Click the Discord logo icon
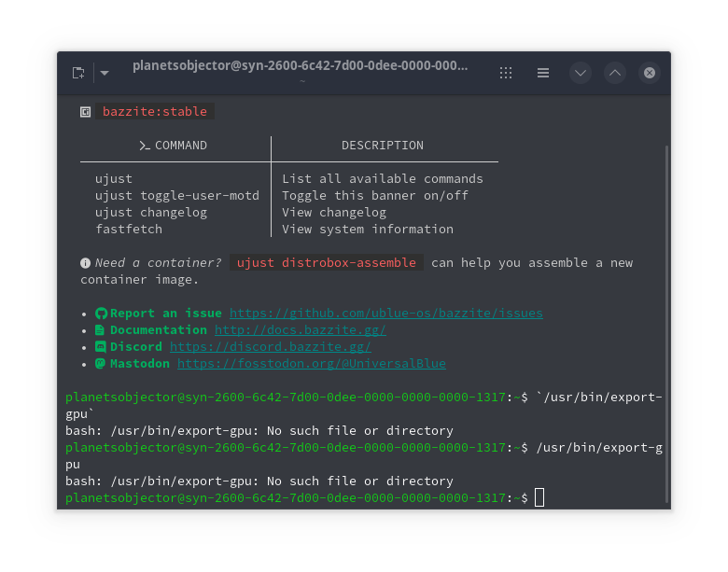The image size is (728, 572). pos(101,347)
